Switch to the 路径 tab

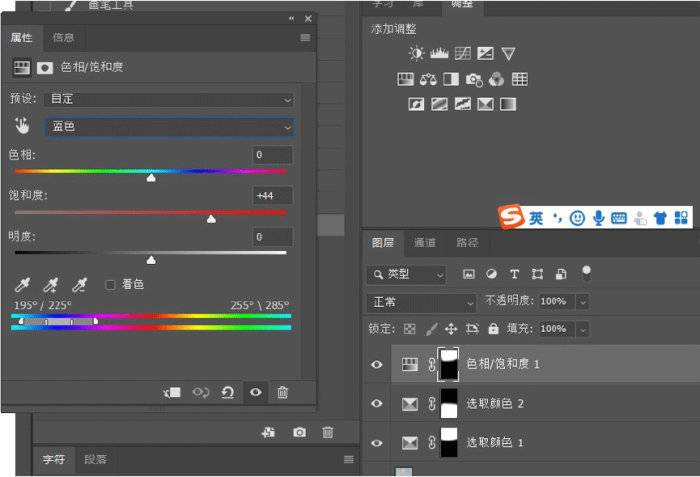click(467, 243)
